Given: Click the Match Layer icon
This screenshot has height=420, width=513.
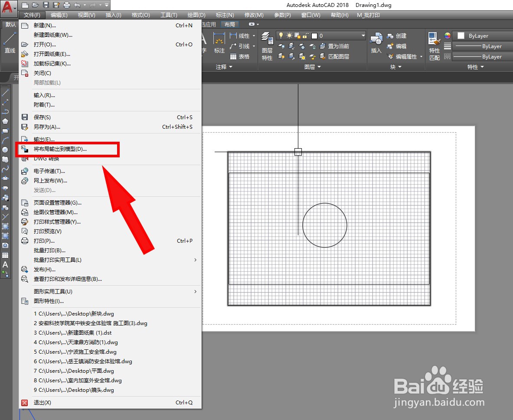Looking at the screenshot, I should click(323, 57).
